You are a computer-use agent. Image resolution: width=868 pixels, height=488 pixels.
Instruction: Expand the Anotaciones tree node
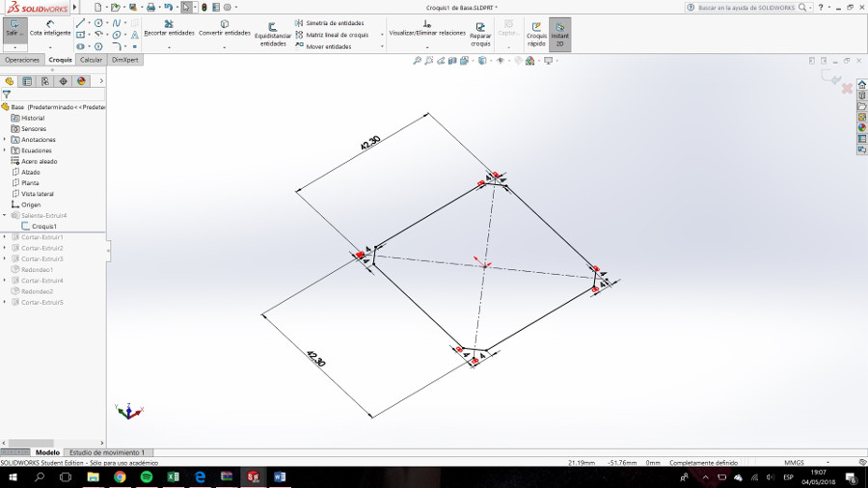click(5, 140)
